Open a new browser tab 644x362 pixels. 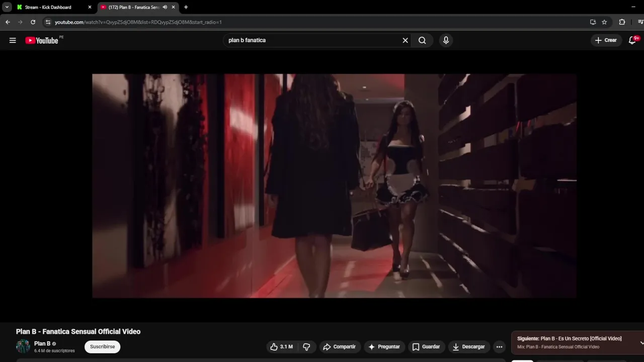coord(186,7)
